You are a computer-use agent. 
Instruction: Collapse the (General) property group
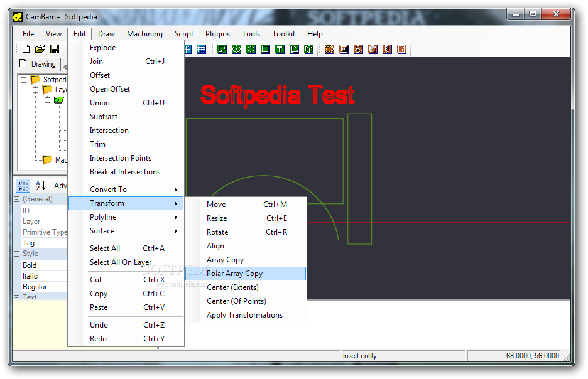point(16,200)
